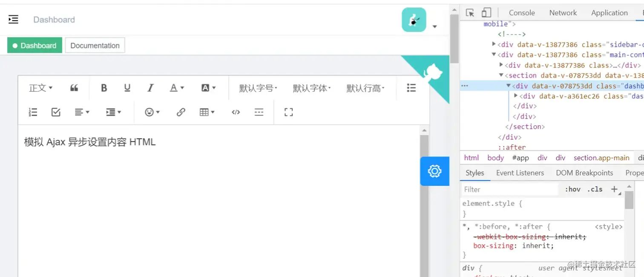Viewport: 644px width, 277px height.
Task: Toggle the DevTools device toolbar icon
Action: [x=486, y=13]
